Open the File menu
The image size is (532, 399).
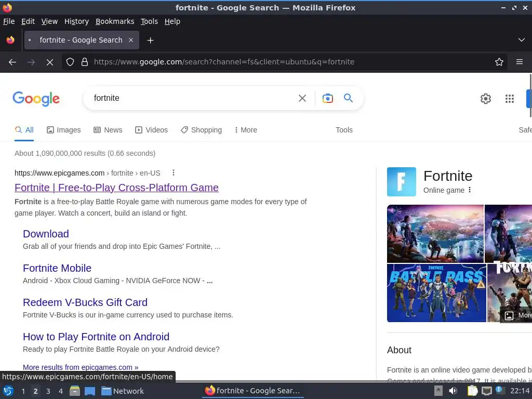click(9, 21)
